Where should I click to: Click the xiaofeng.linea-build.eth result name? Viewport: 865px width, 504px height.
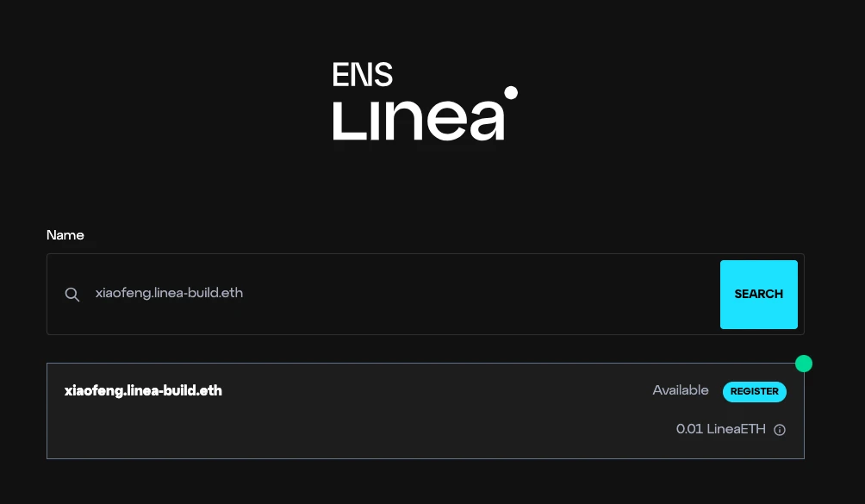pos(144,391)
